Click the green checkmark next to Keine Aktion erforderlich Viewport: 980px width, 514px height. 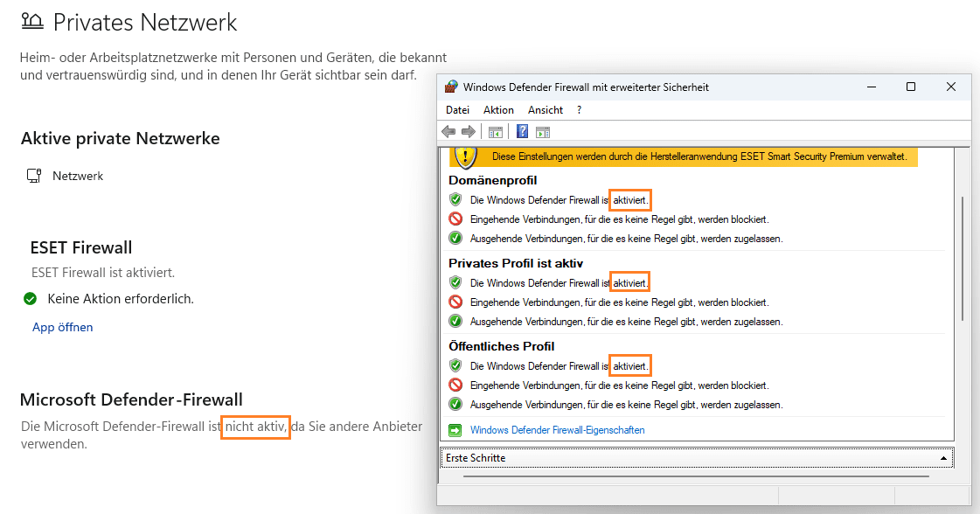point(31,299)
